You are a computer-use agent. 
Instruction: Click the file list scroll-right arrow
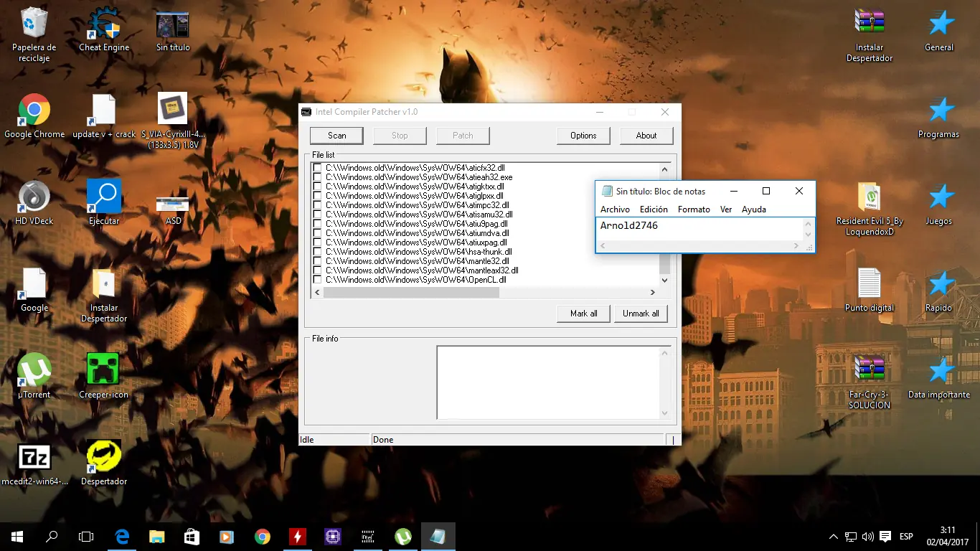[x=653, y=292]
